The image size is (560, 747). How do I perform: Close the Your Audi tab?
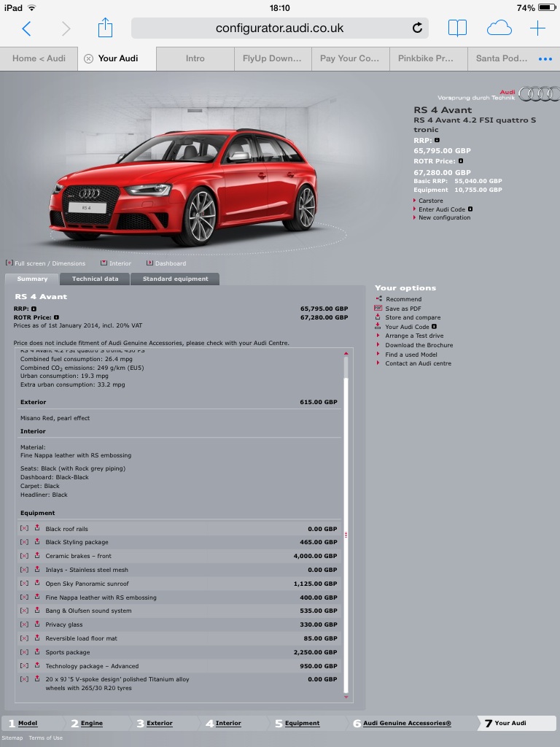point(88,58)
